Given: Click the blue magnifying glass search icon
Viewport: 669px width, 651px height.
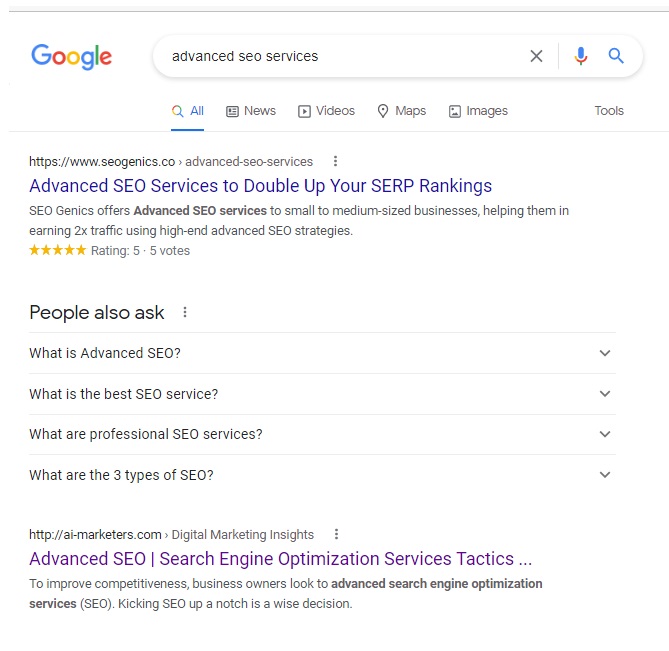Looking at the screenshot, I should [616, 56].
